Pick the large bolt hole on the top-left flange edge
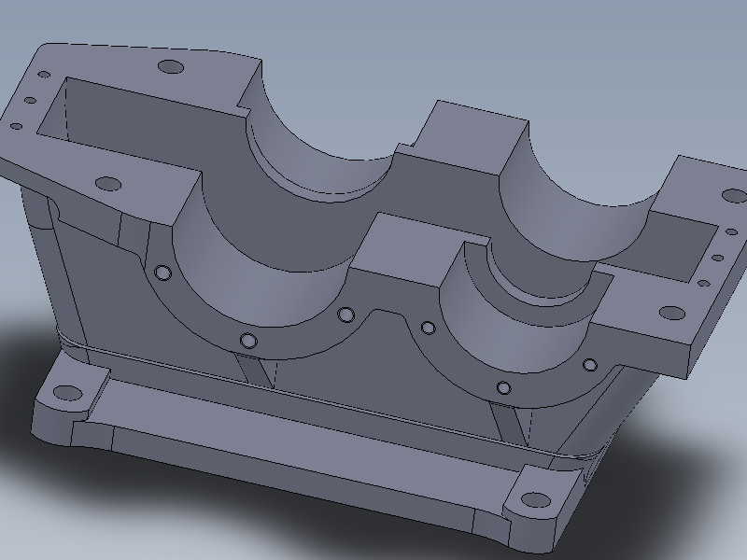Screen dimensions: 747x560 (171, 66)
